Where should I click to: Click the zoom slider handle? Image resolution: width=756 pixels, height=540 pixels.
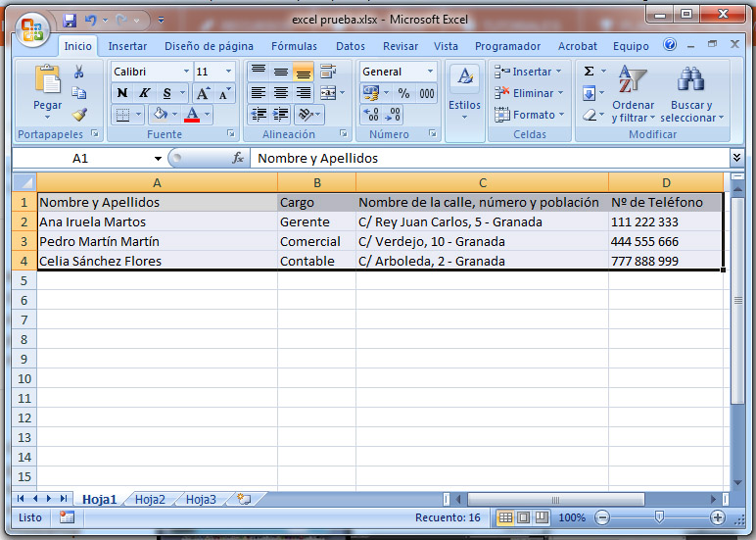pyautogui.click(x=659, y=517)
